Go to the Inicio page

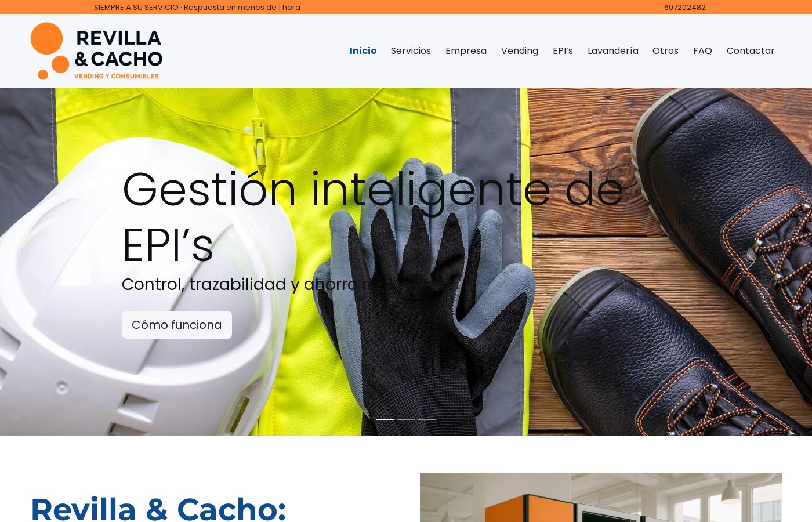(x=363, y=51)
